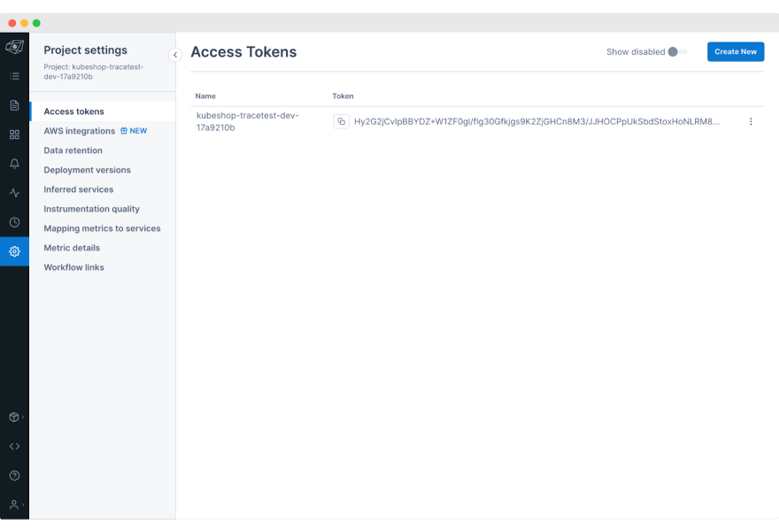Open the notebooks document icon
Viewport: 779px width, 532px height.
[14, 105]
